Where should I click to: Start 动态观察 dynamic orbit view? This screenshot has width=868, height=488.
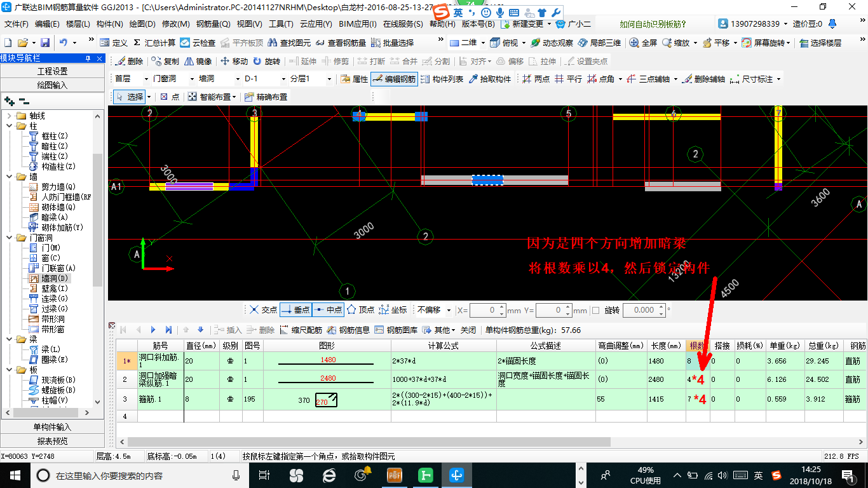(552, 43)
